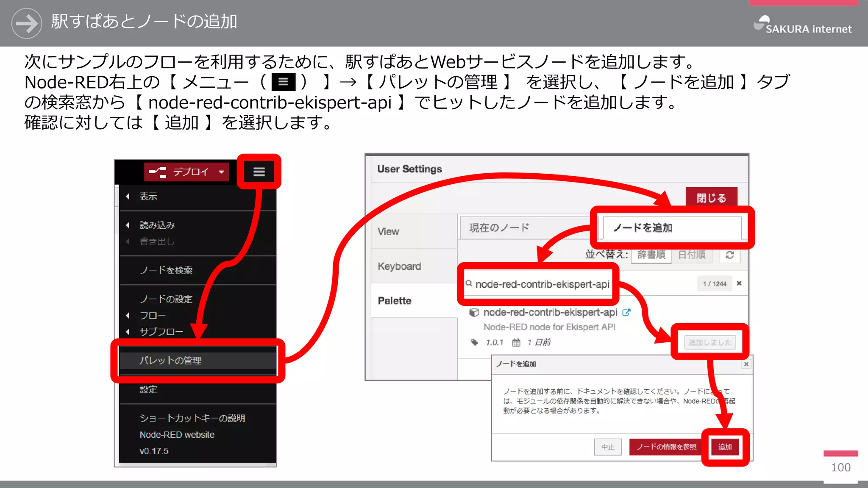The image size is (868, 488).
Task: Sort by 辞書順 order
Action: pos(651,255)
